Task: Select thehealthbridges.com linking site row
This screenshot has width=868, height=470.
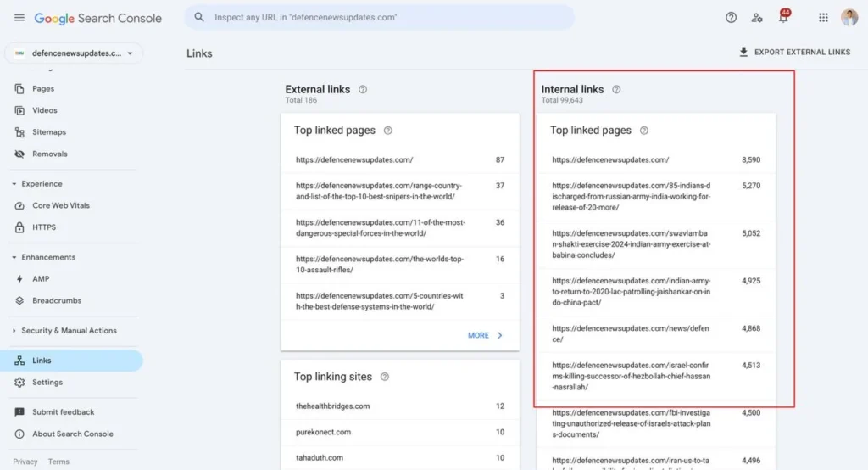Action: click(400, 406)
